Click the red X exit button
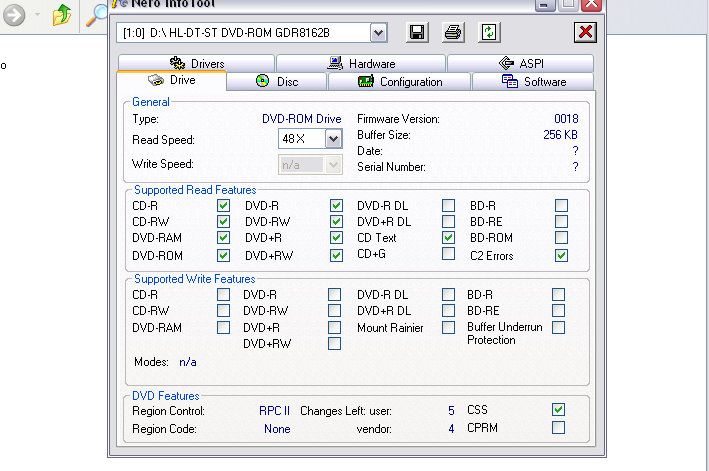709x471 pixels. 585,33
